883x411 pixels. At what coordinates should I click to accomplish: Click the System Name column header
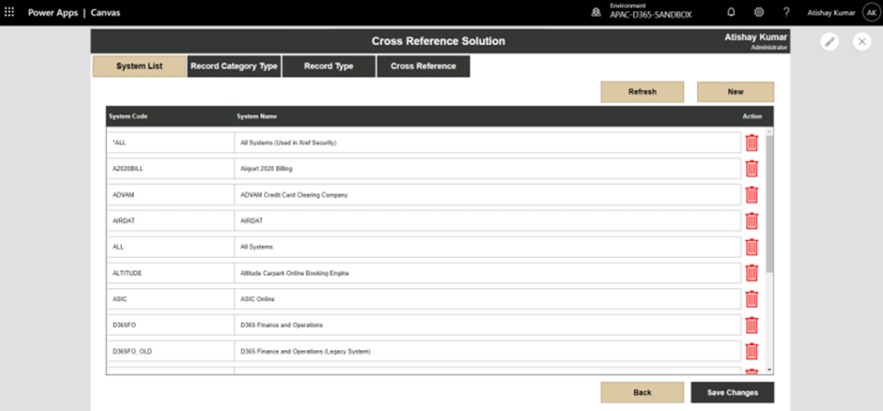click(257, 117)
